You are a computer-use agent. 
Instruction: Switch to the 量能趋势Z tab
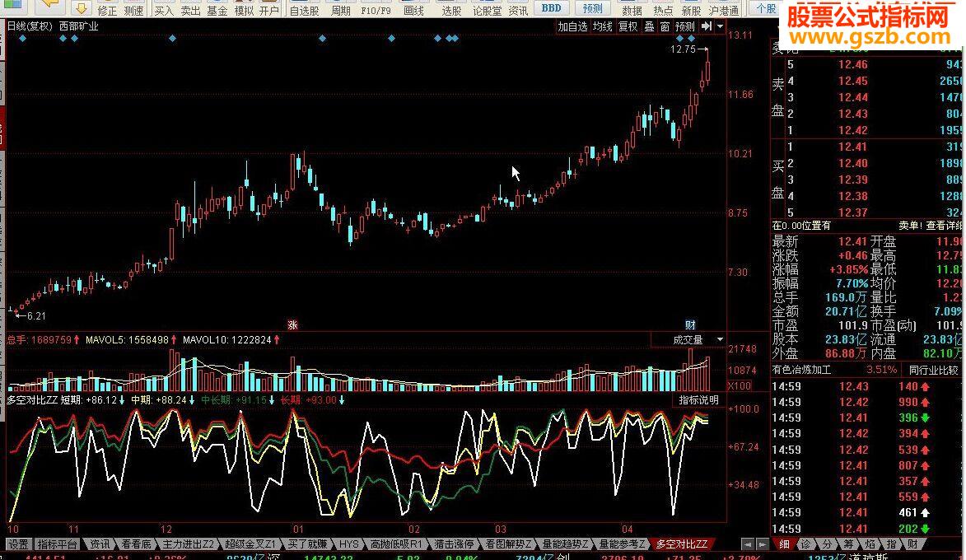(565, 544)
